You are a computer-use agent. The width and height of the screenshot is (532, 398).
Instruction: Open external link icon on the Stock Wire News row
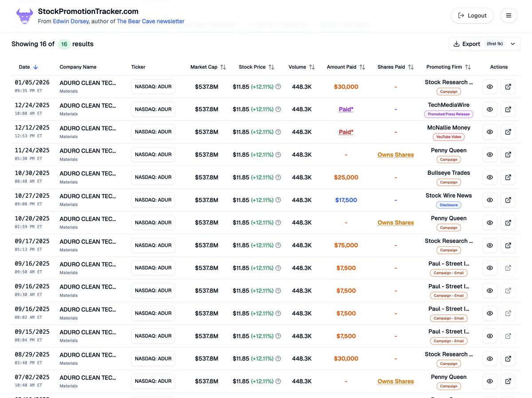[508, 200]
